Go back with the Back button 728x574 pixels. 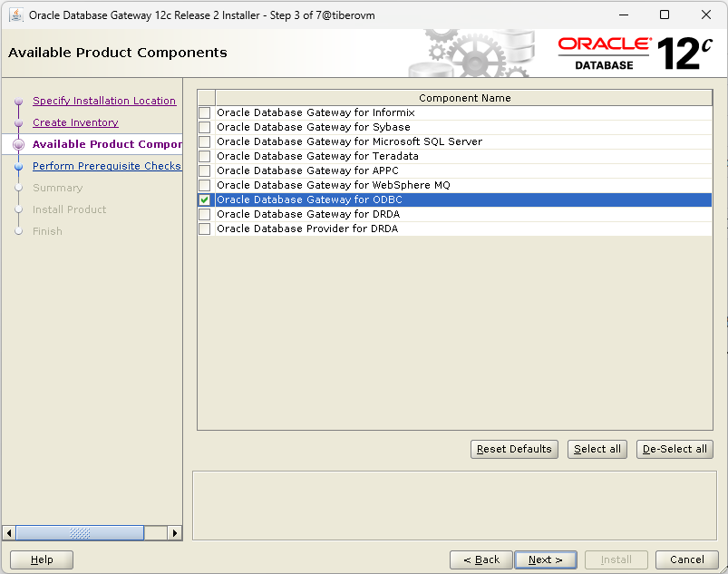click(481, 559)
